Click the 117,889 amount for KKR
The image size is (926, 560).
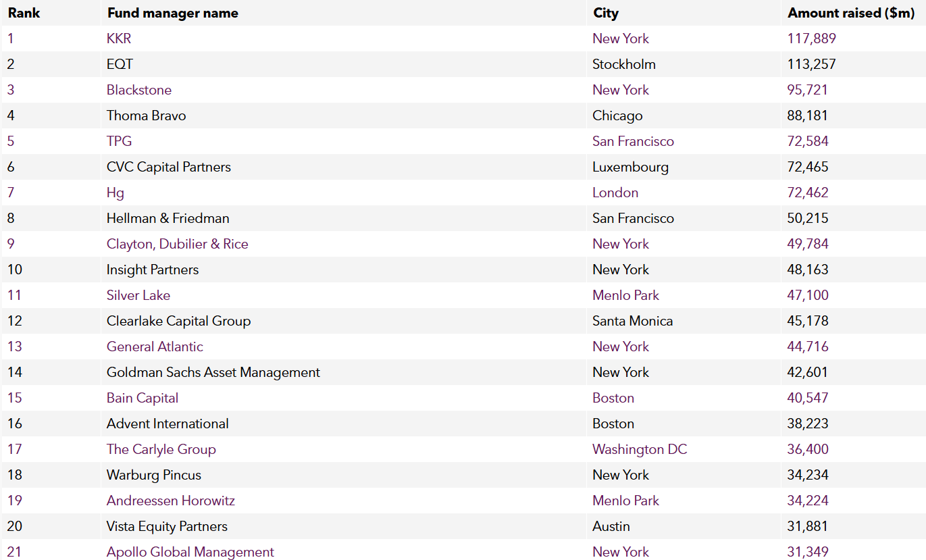[x=811, y=39]
